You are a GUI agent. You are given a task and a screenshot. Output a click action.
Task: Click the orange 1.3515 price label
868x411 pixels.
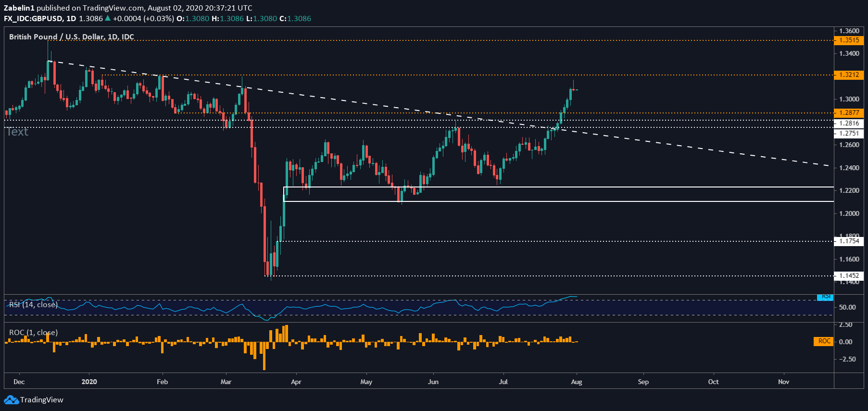[849, 40]
